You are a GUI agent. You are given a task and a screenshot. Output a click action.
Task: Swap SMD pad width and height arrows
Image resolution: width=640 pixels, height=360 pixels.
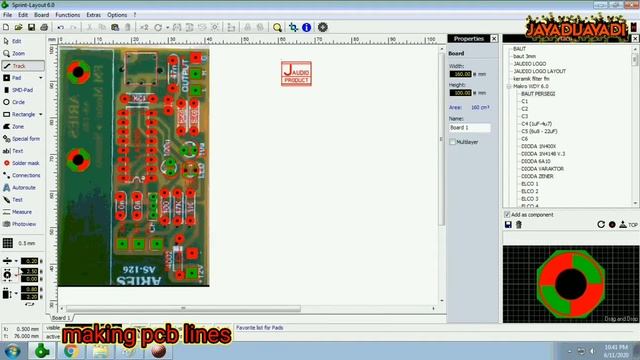pos(29,304)
